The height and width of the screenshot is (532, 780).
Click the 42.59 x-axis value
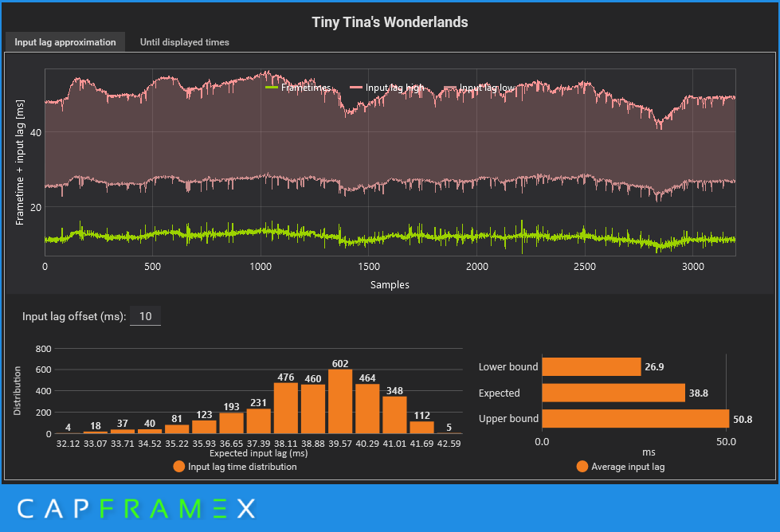point(449,444)
